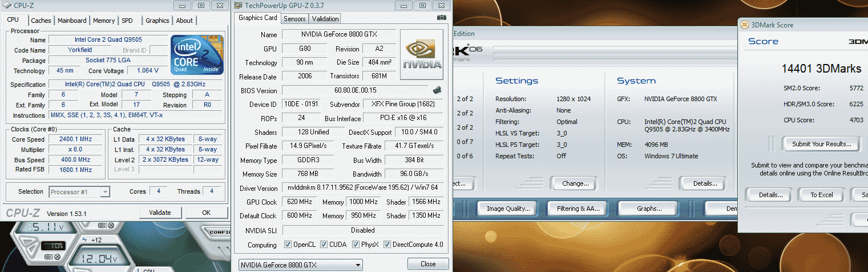The image size is (868, 272).
Task: Open the SPD tab in CPU-Z
Action: click(x=127, y=21)
